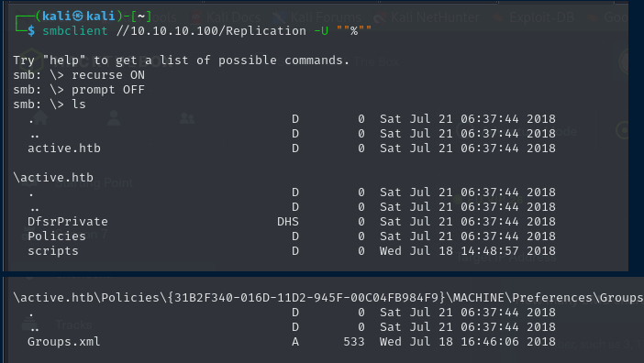Click the faint single-person profile icon
The height and width of the screenshot is (363, 644).
[x=114, y=118]
